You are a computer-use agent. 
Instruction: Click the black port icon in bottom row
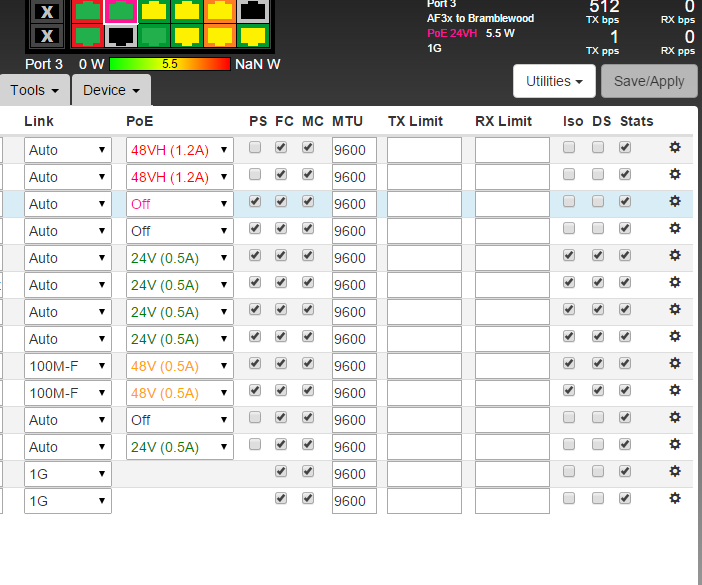[121, 36]
